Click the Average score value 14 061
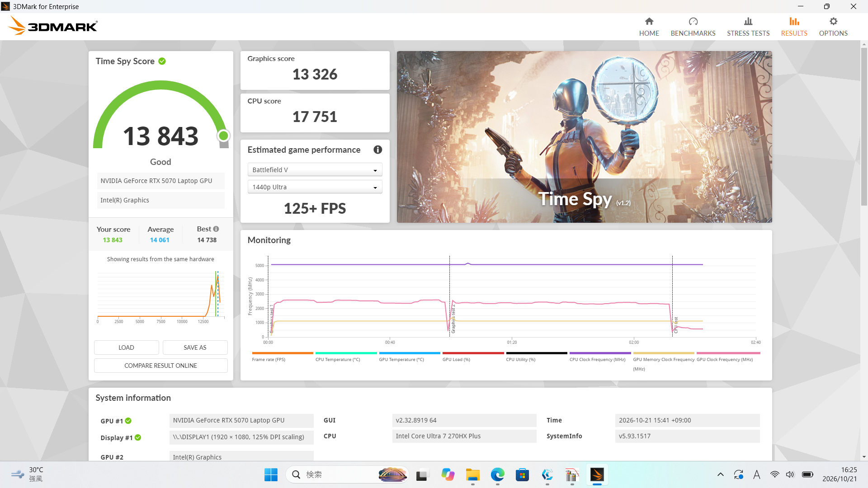868x488 pixels. (160, 240)
